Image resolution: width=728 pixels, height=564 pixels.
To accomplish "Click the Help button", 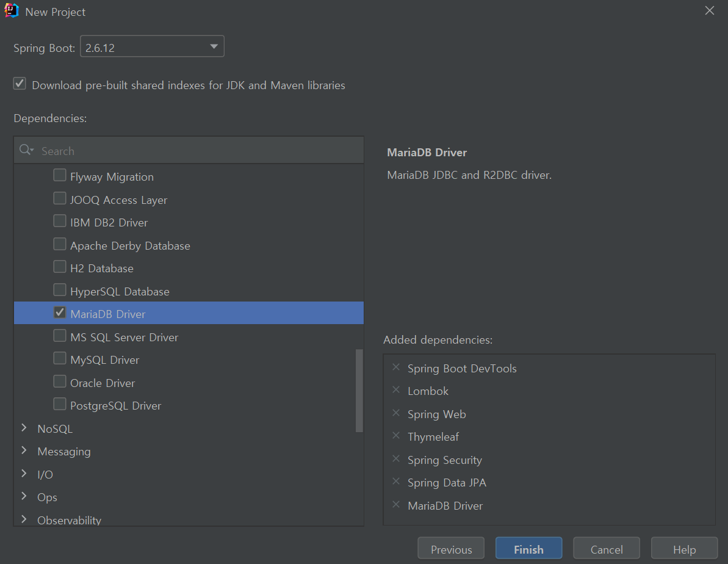I will pos(684,549).
